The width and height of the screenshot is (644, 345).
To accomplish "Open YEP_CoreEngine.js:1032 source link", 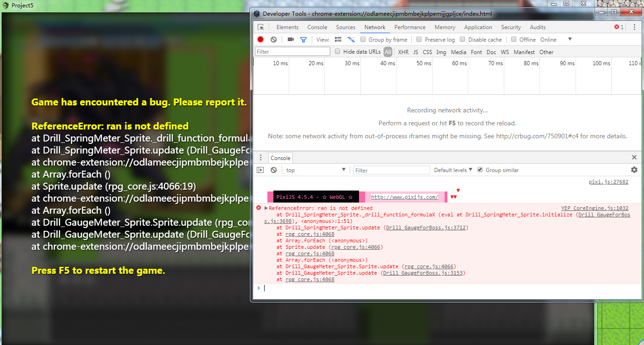I will tap(594, 208).
